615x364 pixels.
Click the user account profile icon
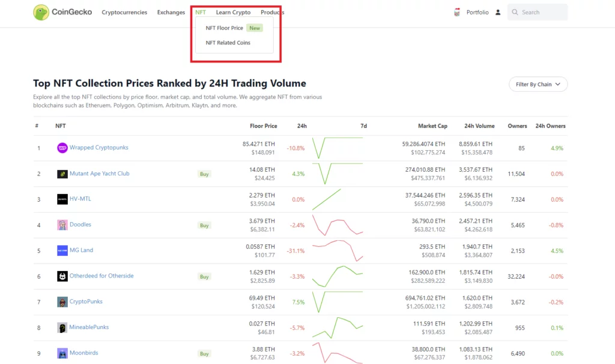[497, 13]
